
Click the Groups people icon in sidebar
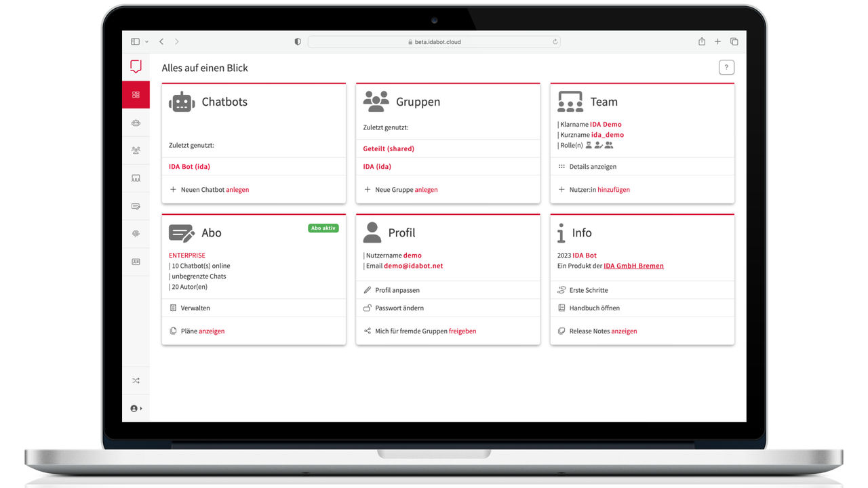tap(136, 150)
